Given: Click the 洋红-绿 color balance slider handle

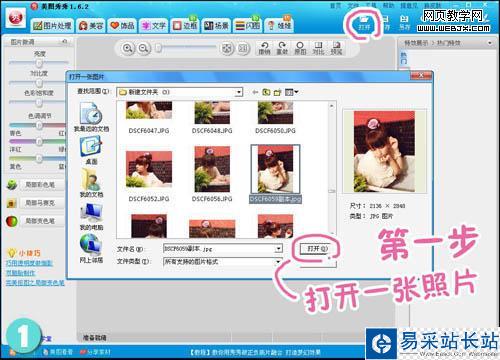Looking at the screenshot, I should pos(39,141).
